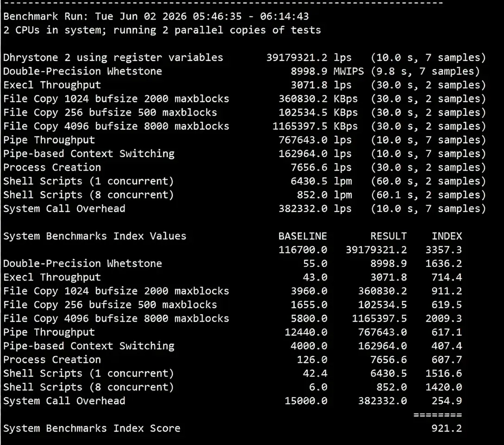Click the Pipe Throughput index 617.1

(x=447, y=332)
